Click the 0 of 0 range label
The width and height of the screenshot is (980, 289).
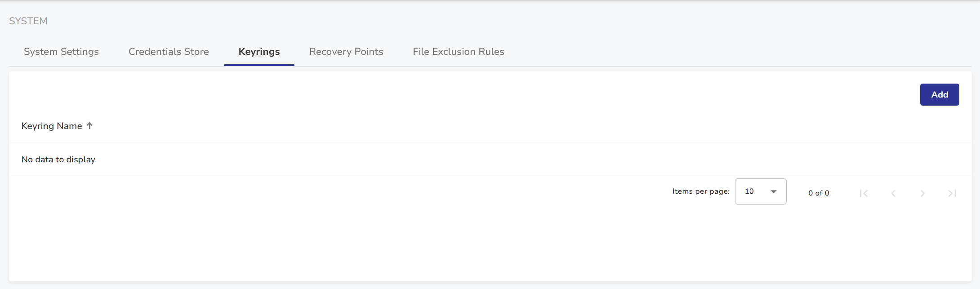click(x=819, y=193)
